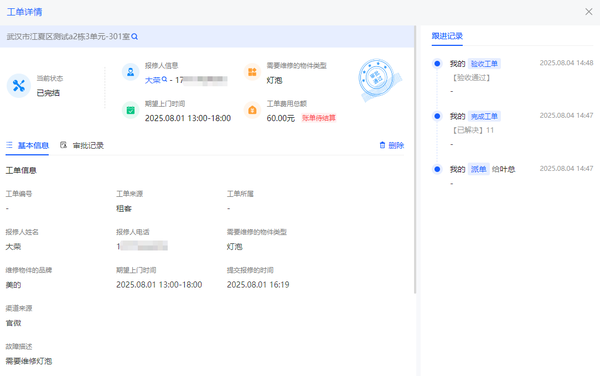The image size is (600, 376).
Task: Click the orange 物件类型 grid icon
Action: (252, 72)
